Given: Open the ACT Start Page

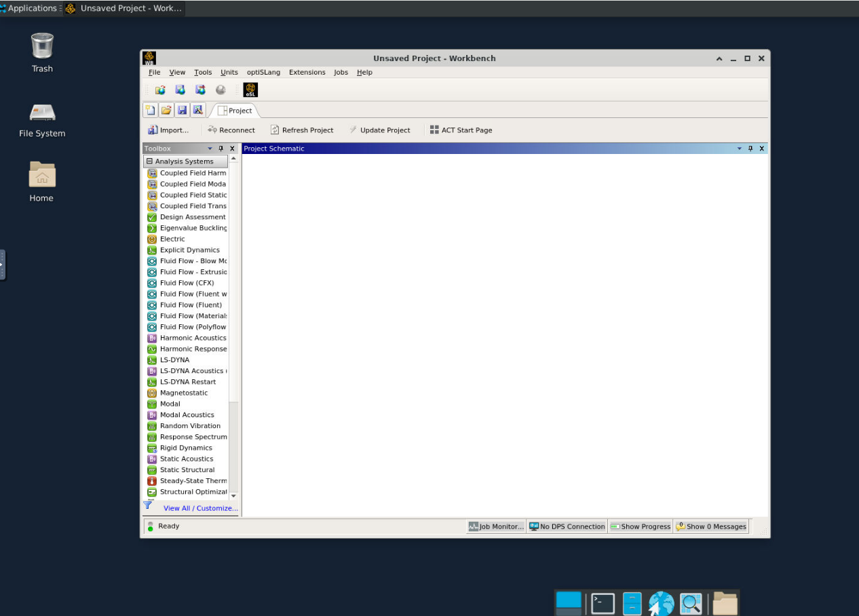Looking at the screenshot, I should (x=461, y=130).
